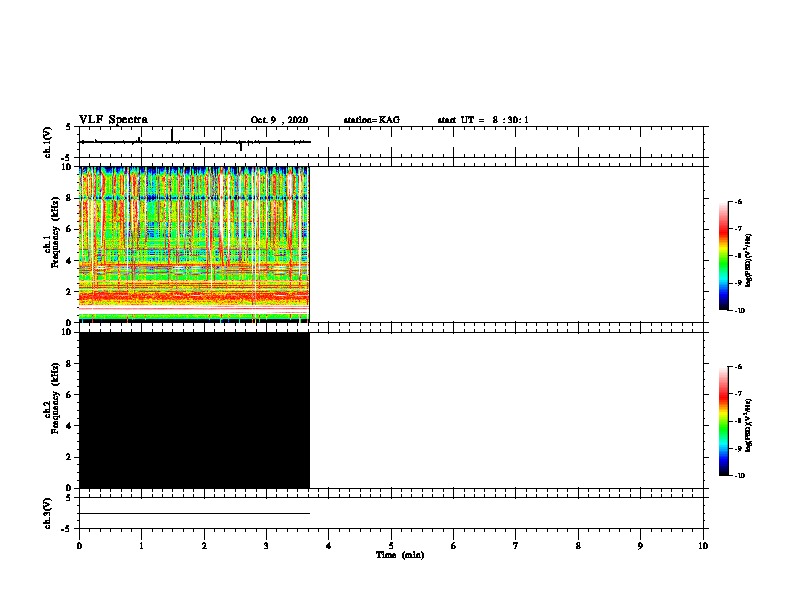This screenshot has width=792, height=612.
Task: Click the upper rainbow color scale bar for ch.1
Action: pos(724,256)
